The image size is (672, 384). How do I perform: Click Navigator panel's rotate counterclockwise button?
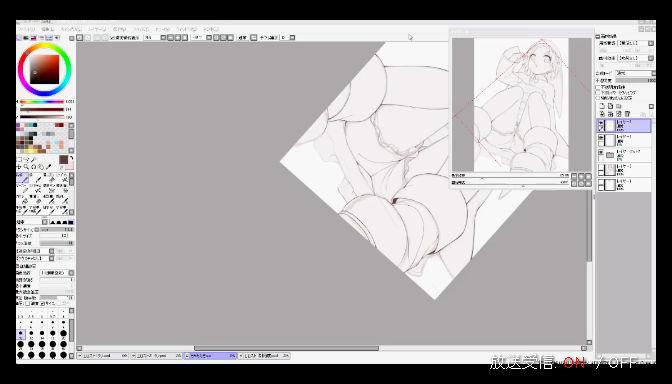[574, 183]
